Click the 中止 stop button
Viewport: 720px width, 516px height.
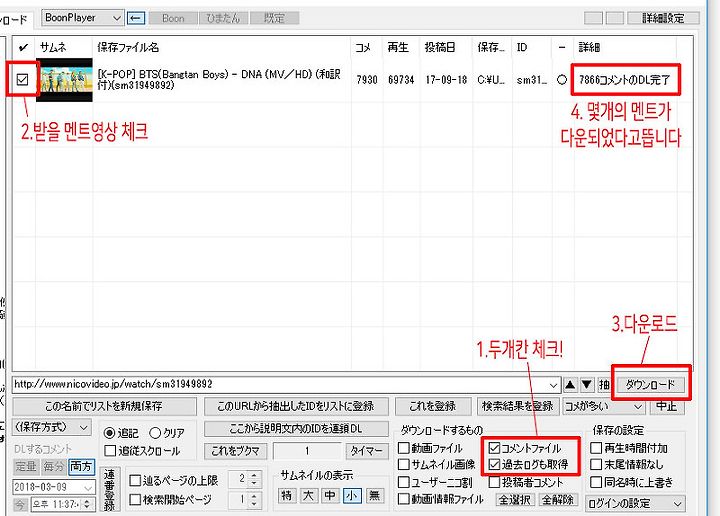pyautogui.click(x=666, y=406)
